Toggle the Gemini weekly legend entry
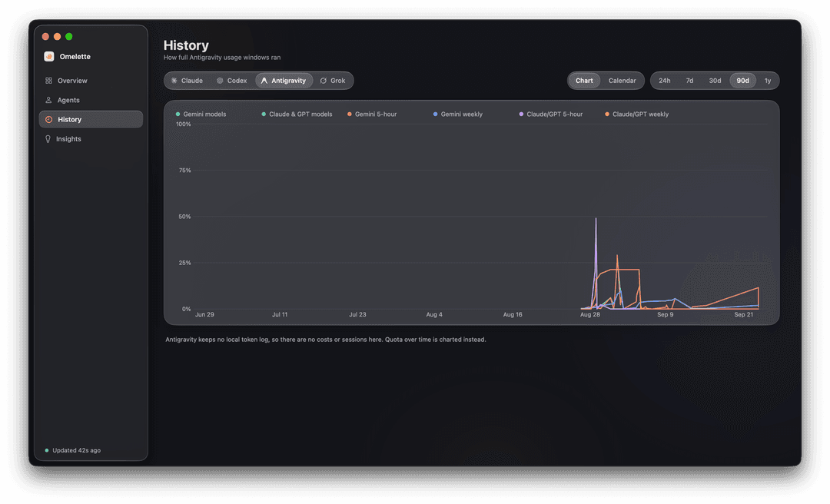Viewport: 830px width, 504px height. tap(458, 114)
